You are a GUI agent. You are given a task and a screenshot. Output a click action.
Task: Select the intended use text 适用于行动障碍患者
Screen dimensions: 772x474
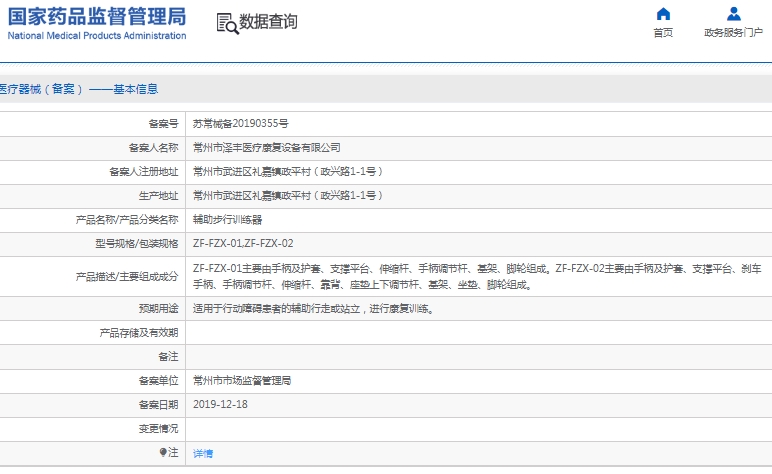click(x=313, y=309)
